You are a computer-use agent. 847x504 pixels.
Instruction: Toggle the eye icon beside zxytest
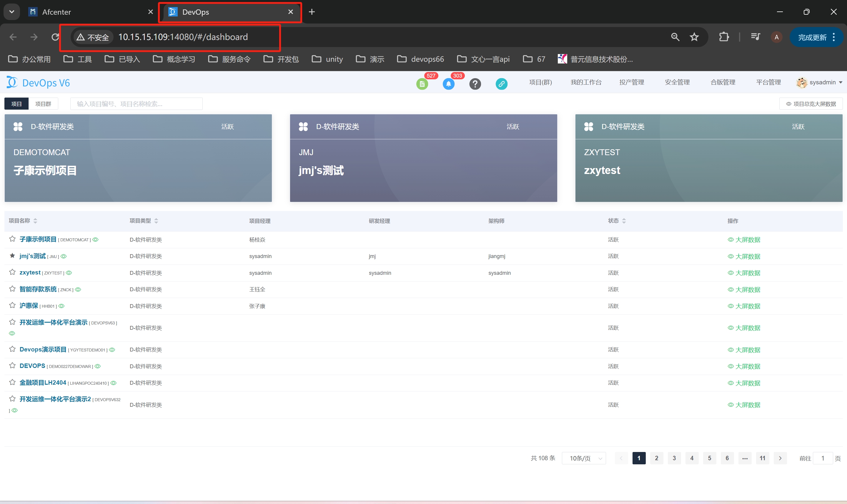pos(69,273)
